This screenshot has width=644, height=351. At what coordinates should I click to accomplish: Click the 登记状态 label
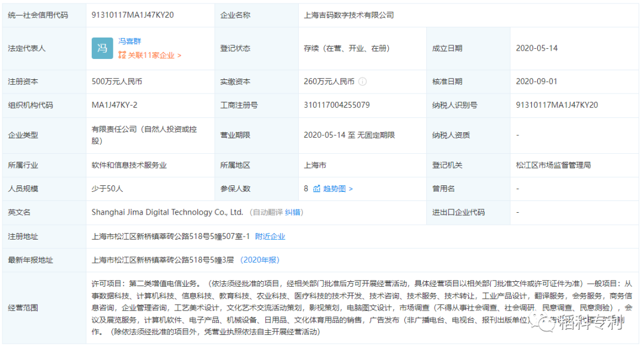click(235, 48)
